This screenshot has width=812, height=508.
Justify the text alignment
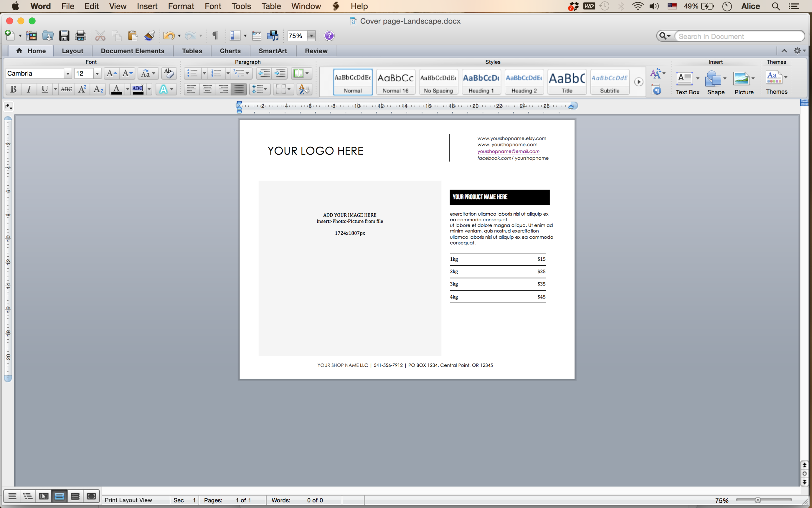point(239,89)
